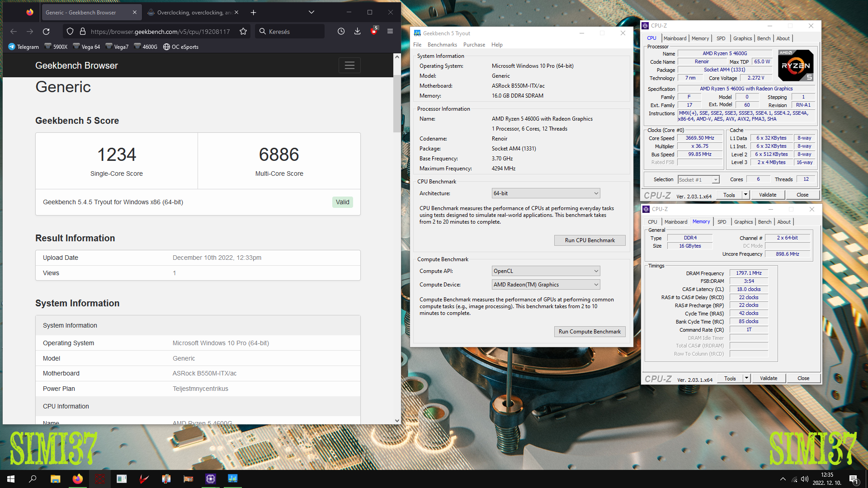Click the scrollbar down arrow in Firefox

(397, 421)
